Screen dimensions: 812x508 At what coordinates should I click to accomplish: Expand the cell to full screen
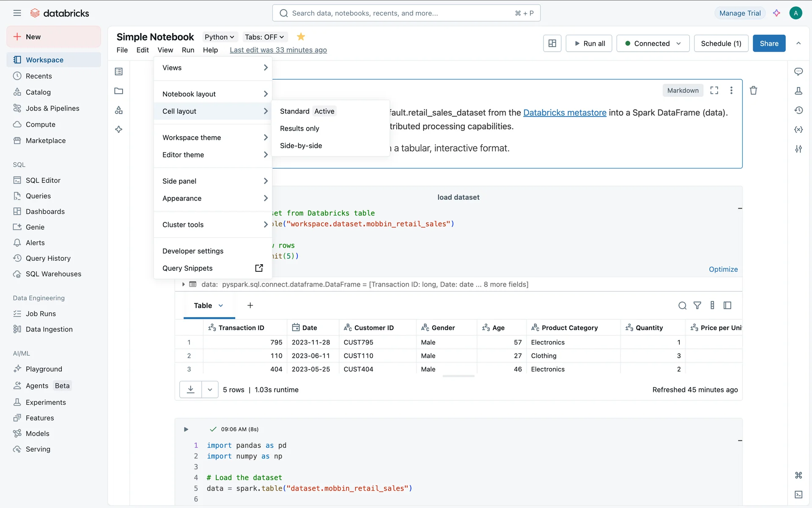[x=714, y=90]
